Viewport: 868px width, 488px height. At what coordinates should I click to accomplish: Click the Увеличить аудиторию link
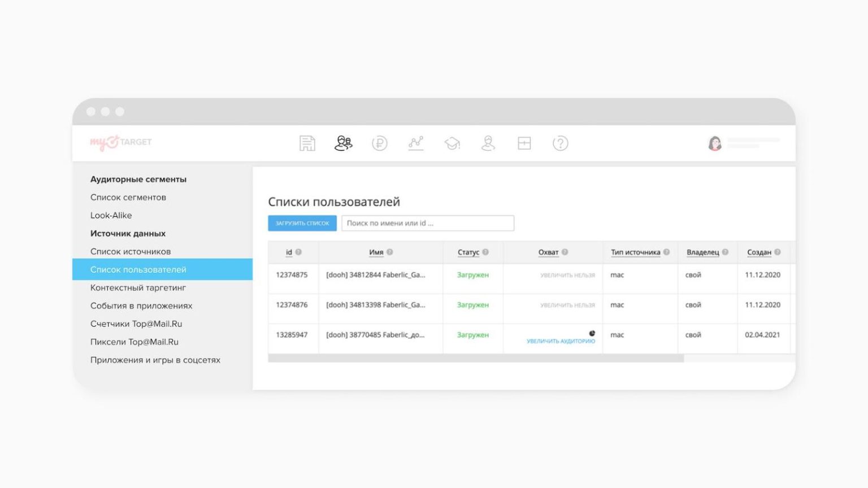click(561, 341)
